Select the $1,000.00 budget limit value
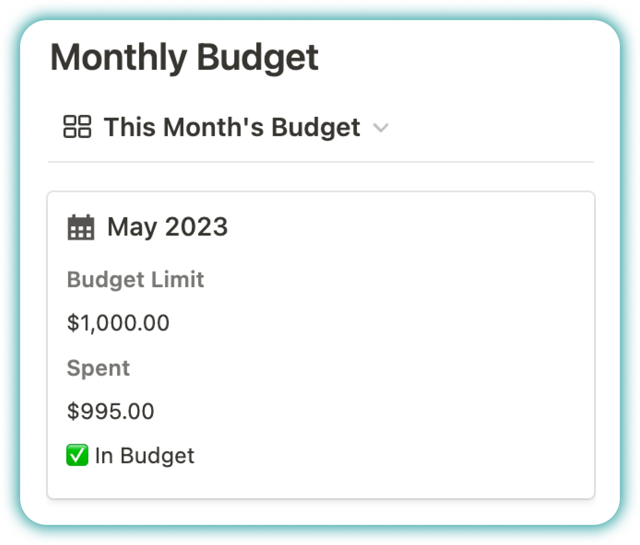 pos(118,323)
